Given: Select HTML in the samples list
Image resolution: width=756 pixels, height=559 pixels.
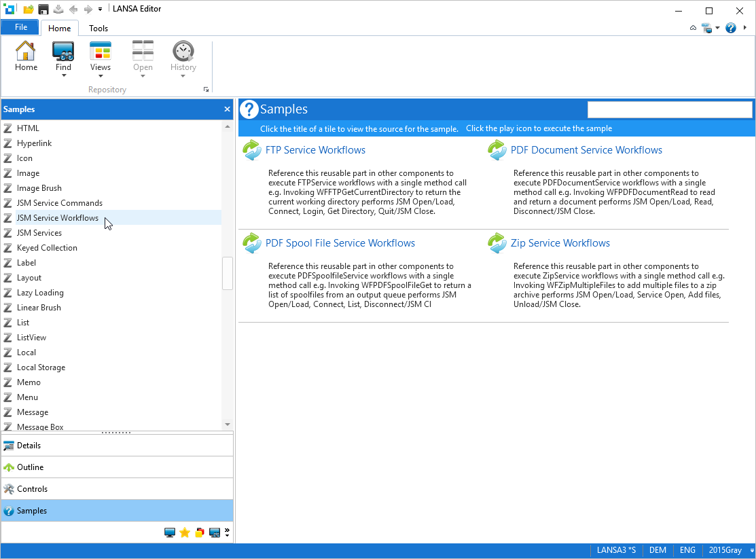Looking at the screenshot, I should [28, 128].
